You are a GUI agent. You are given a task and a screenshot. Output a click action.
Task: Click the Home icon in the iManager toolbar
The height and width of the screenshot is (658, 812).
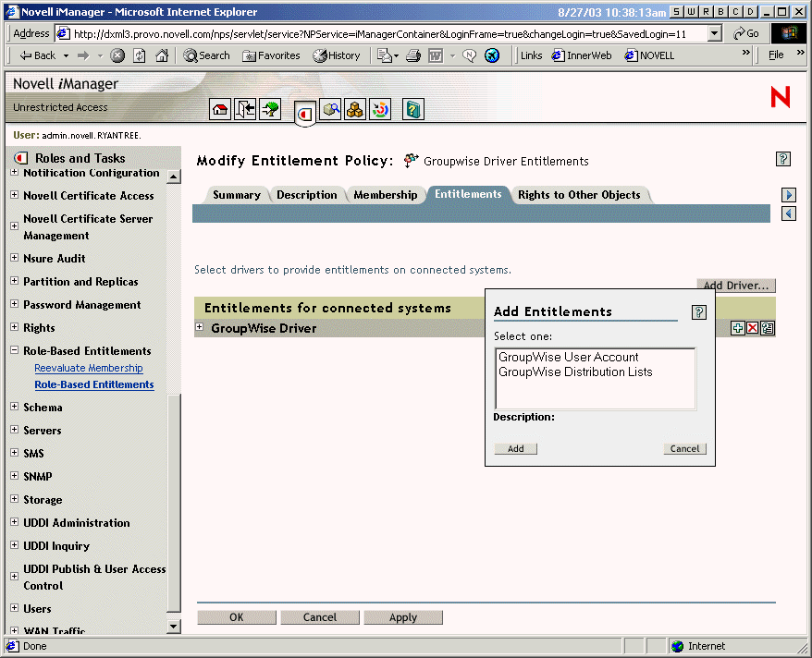coord(219,108)
